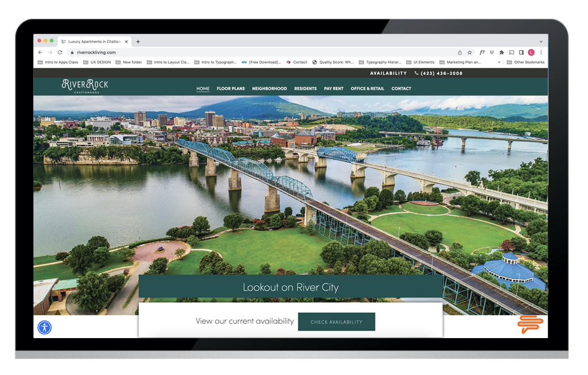Open the blue accessibility widget icon
This screenshot has height=375, width=588.
pyautogui.click(x=45, y=327)
